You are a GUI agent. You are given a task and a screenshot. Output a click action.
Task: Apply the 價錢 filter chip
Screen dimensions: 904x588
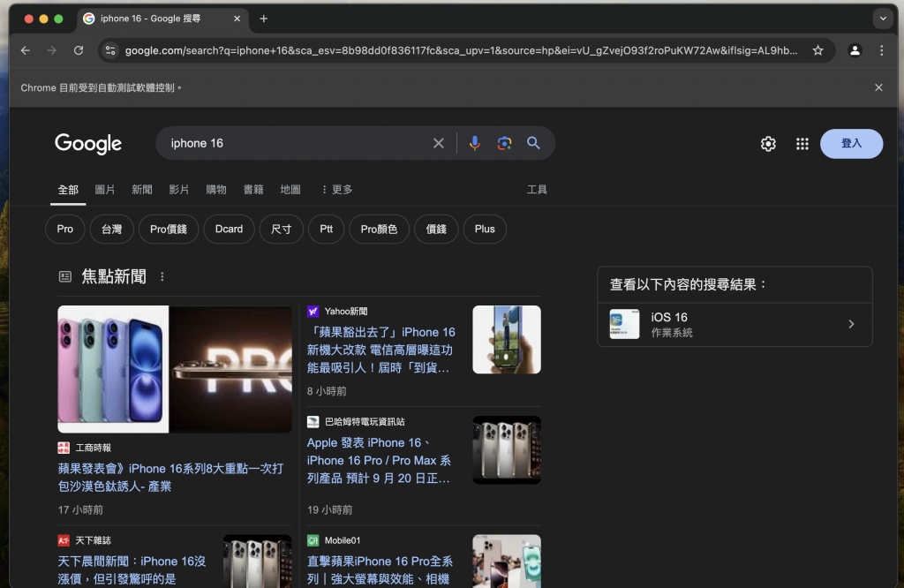[436, 229]
